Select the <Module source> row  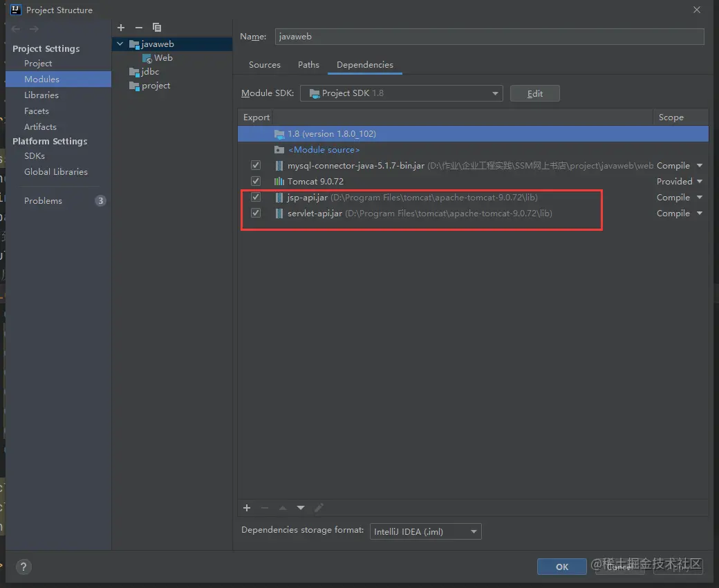pos(473,150)
